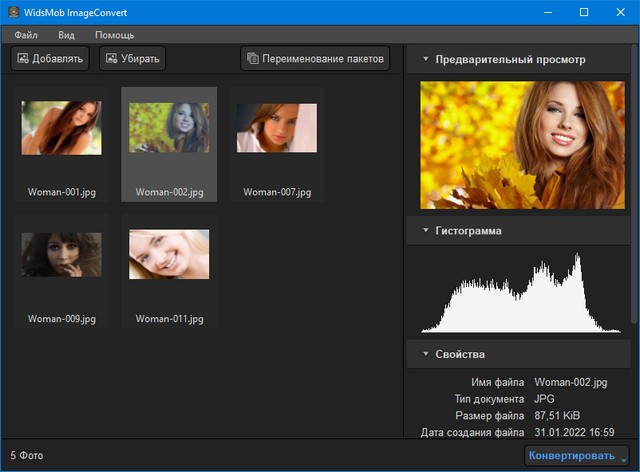Open Переименование пакетов batch rename
The image size is (640, 472).
point(315,59)
